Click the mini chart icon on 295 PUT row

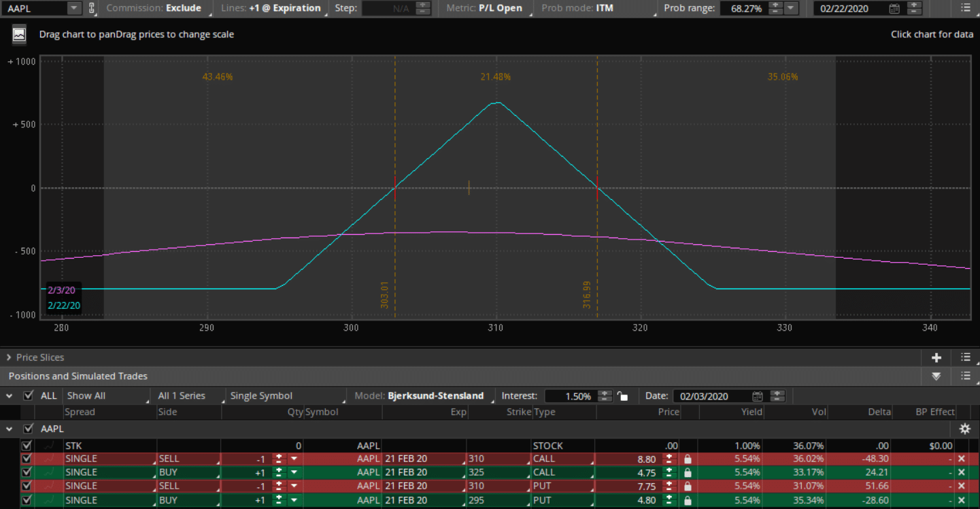pyautogui.click(x=50, y=499)
